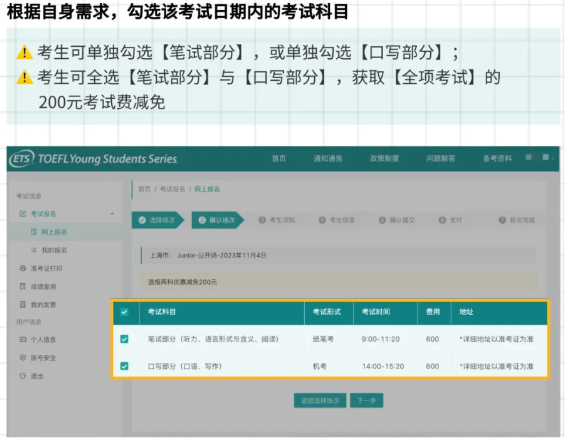Click 退出 to log out

tap(37, 376)
